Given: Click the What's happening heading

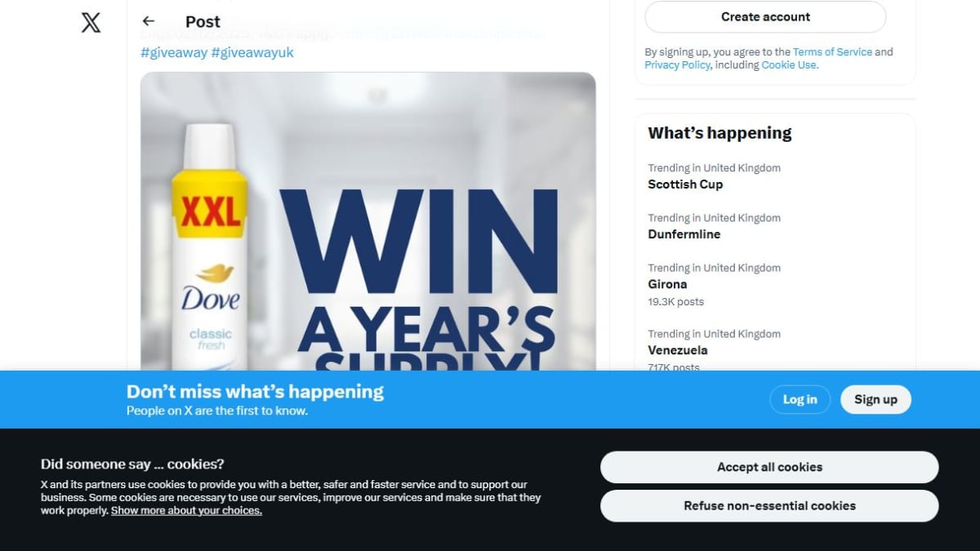Looking at the screenshot, I should tap(719, 133).
